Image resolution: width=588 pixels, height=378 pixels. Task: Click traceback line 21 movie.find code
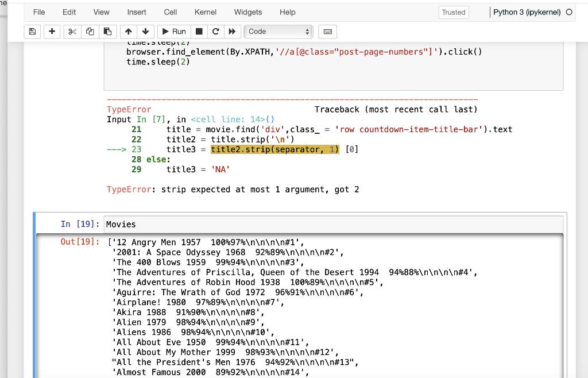[339, 129]
